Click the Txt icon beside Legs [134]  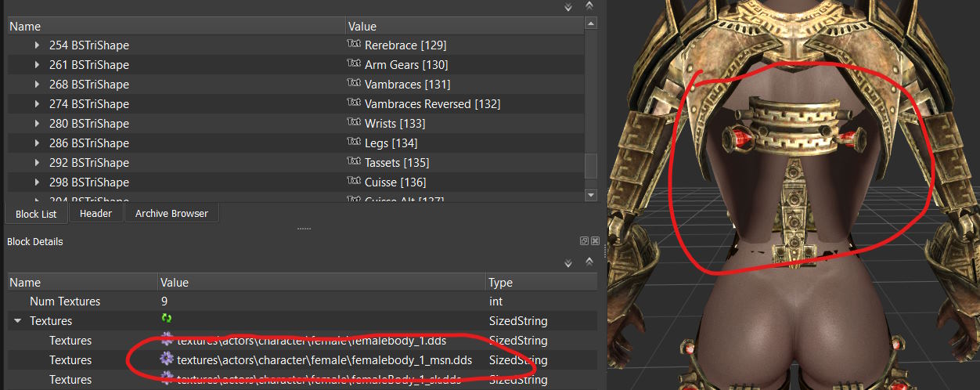(x=354, y=143)
